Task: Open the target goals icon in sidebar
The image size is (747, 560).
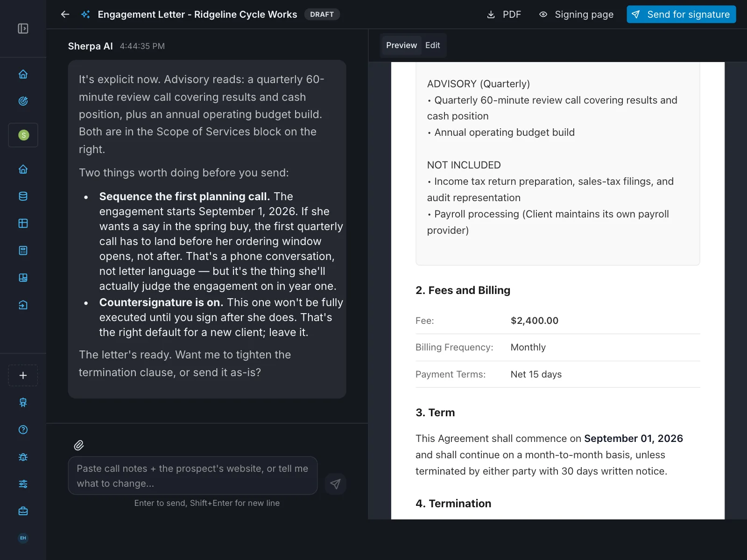Action: tap(23, 101)
